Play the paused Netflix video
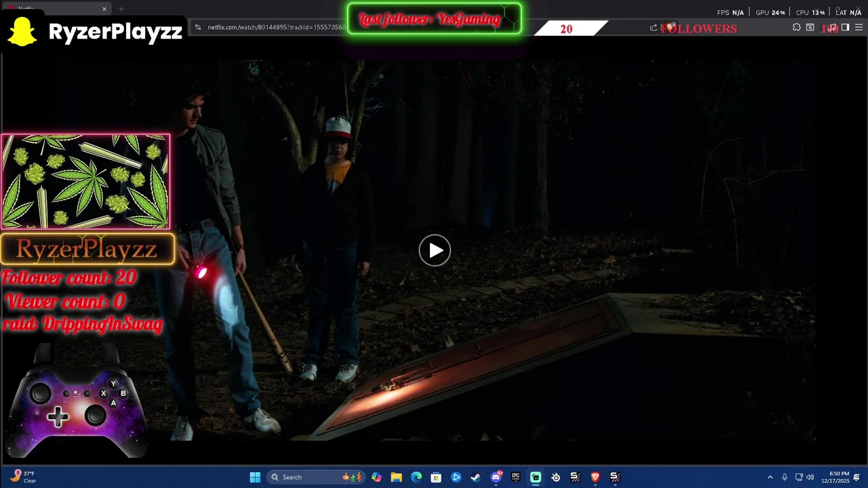Viewport: 868px width, 488px height. pos(435,251)
